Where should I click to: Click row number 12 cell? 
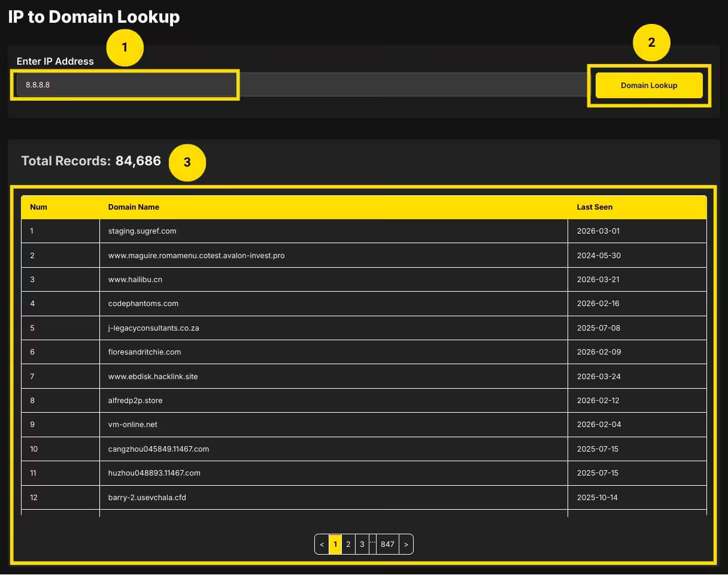tap(60, 498)
